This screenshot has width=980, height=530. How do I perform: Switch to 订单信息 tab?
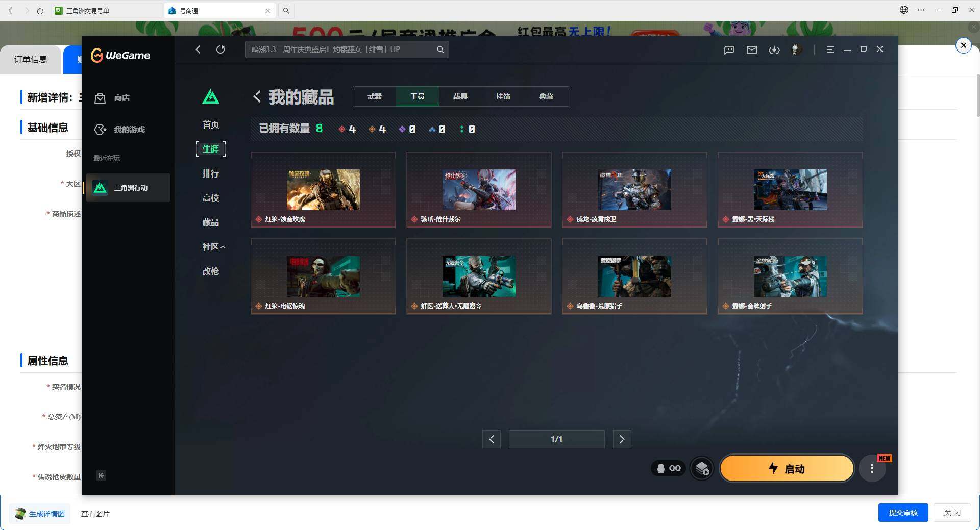tap(31, 60)
